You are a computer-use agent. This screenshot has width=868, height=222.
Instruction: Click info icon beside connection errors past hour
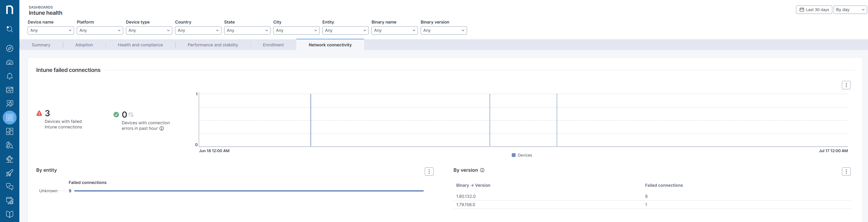click(x=162, y=129)
